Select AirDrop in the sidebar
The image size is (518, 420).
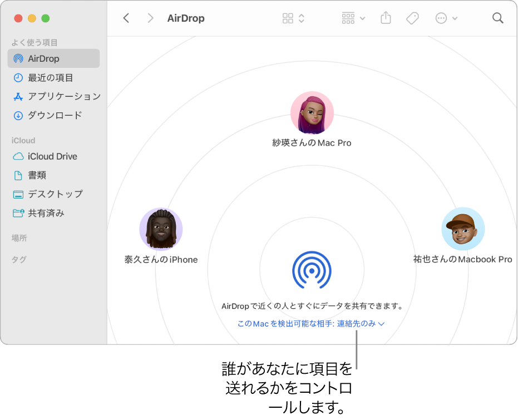[53, 58]
